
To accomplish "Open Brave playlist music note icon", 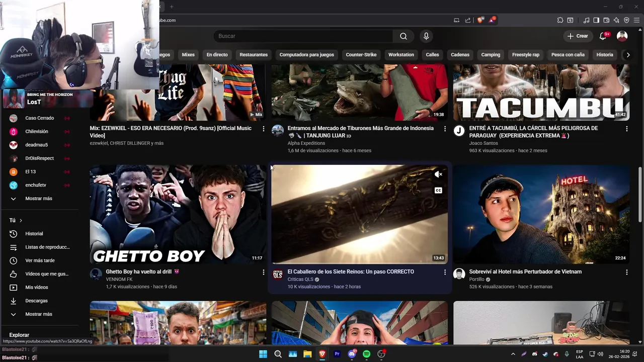I will [586, 20].
